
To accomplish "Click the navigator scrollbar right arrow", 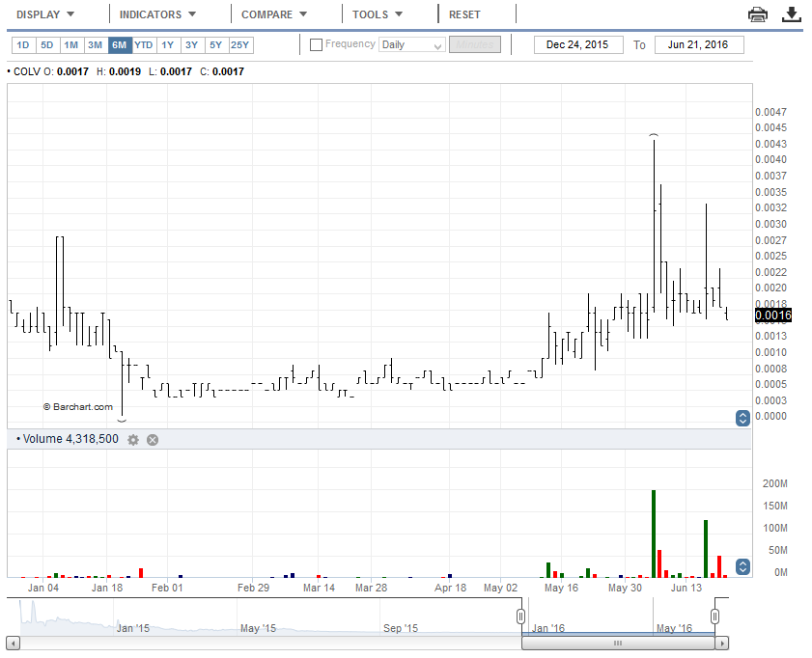I will 722,643.
